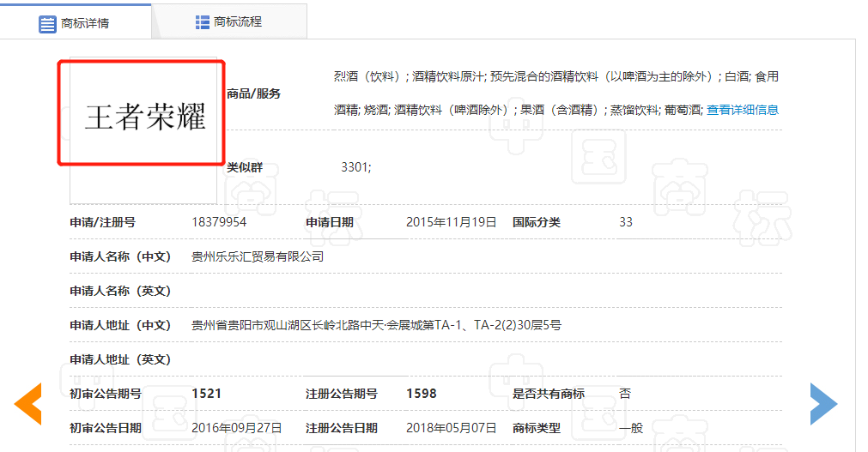The height and width of the screenshot is (452, 868).
Task: Click registration announcement issue number 1598
Action: pos(422,394)
